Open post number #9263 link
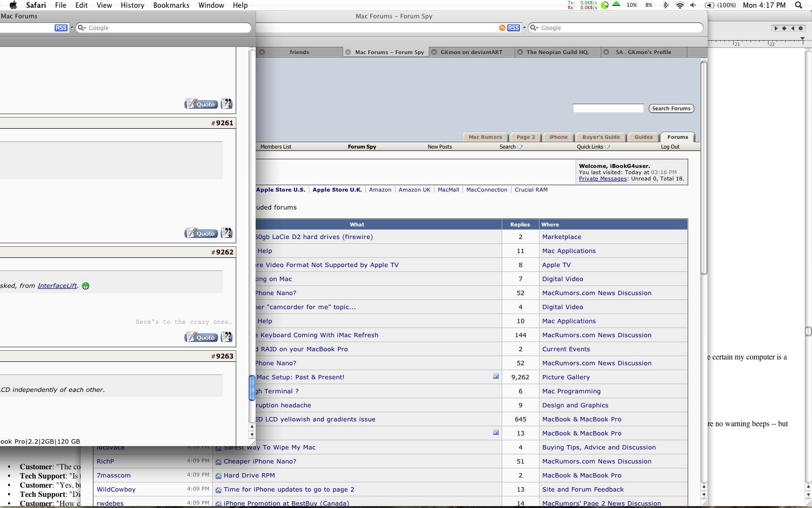Image resolution: width=812 pixels, height=508 pixels. pyautogui.click(x=224, y=356)
